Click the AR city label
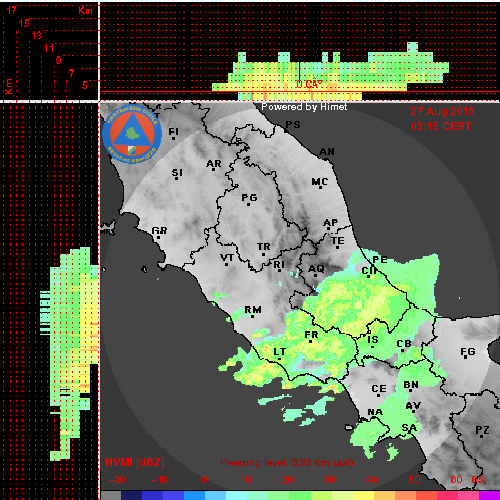 pos(214,164)
